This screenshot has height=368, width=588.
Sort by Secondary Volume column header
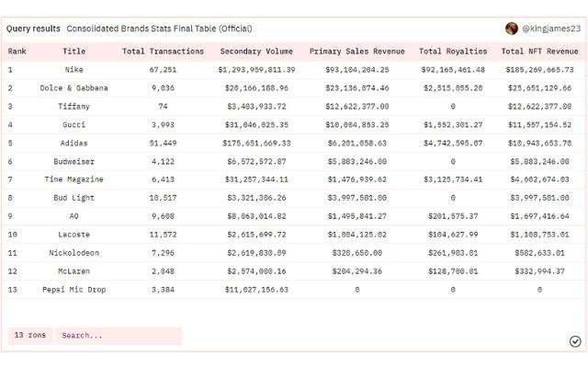[x=256, y=52]
